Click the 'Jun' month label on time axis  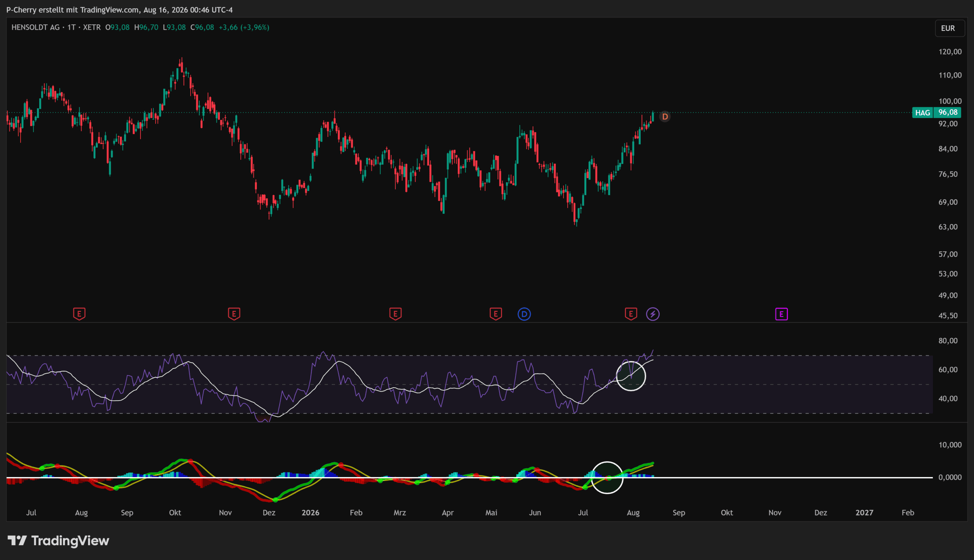(x=535, y=513)
